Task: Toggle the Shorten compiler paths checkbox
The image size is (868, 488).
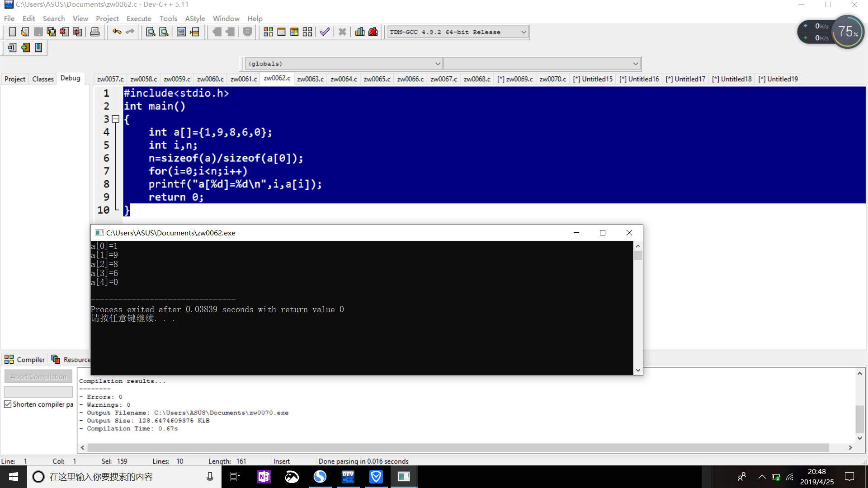Action: (x=8, y=404)
